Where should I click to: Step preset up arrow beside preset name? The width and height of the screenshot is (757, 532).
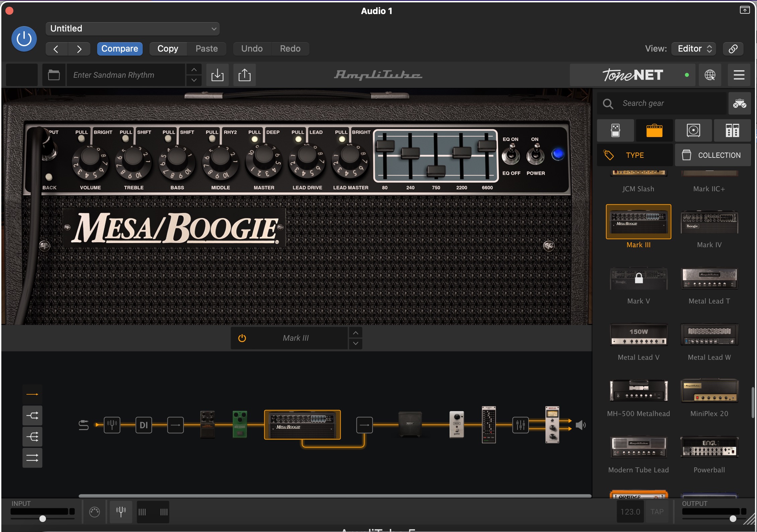(194, 70)
